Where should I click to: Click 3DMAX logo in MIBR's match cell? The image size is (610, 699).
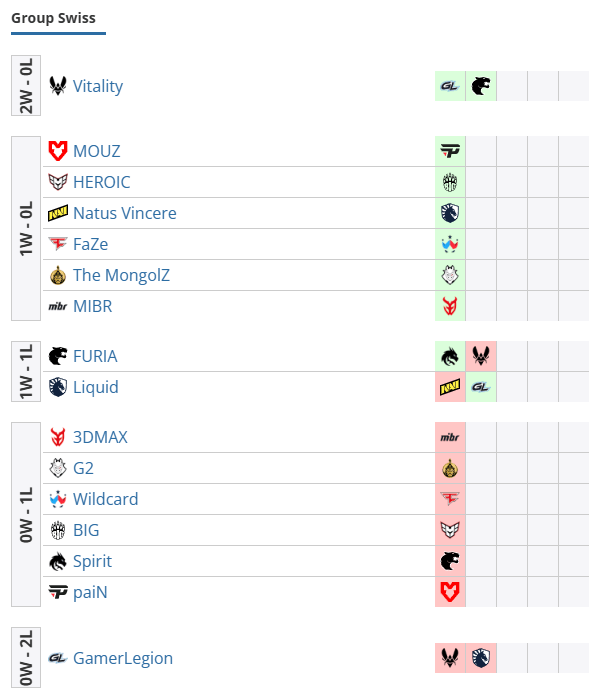click(x=450, y=306)
